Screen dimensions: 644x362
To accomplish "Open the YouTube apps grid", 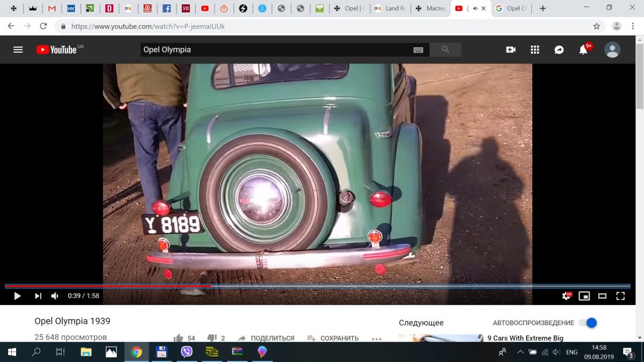I will 535,49.
